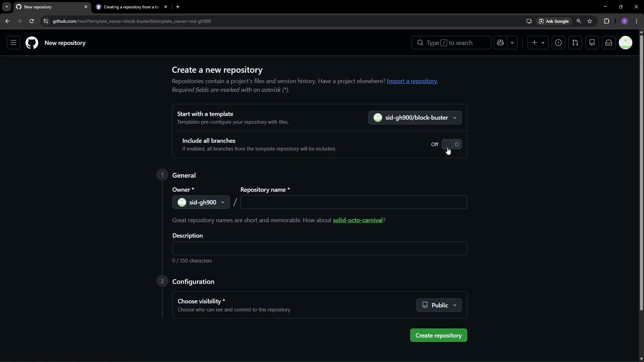Open the Copilot chat icon

point(500,43)
